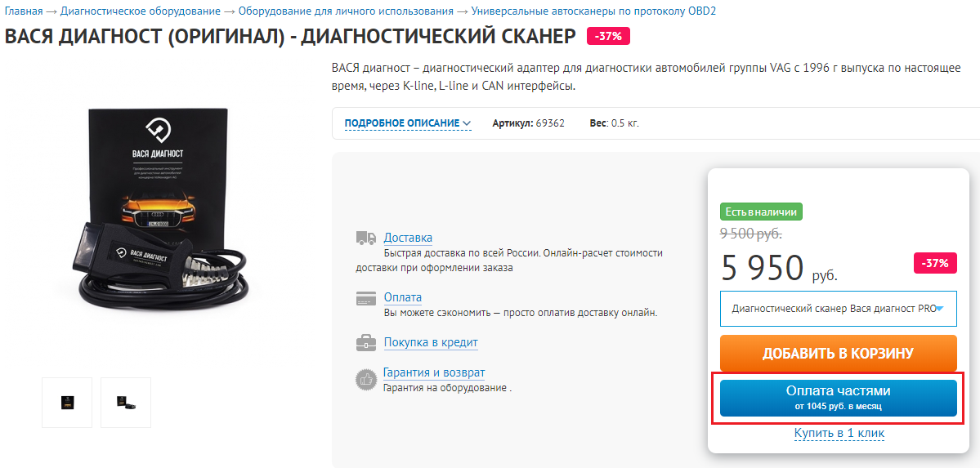Expand the Подробное описание section
Screen dimensions: 980x468
(407, 123)
